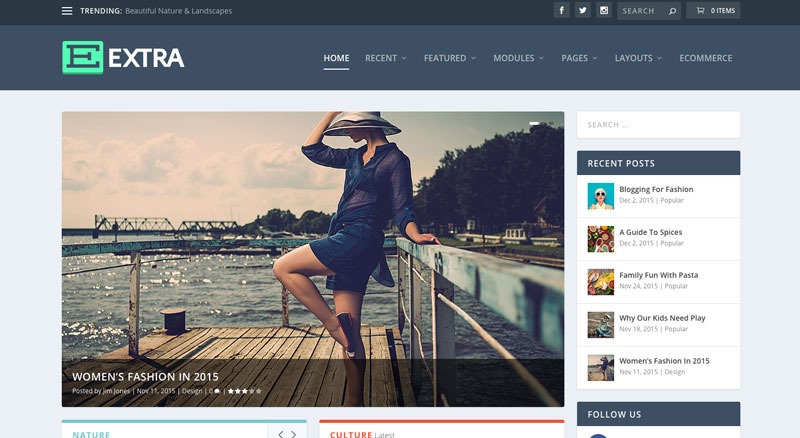Open the A Guide To Spices thumbnail
Screen dimensions: 800x438
pyautogui.click(x=600, y=238)
